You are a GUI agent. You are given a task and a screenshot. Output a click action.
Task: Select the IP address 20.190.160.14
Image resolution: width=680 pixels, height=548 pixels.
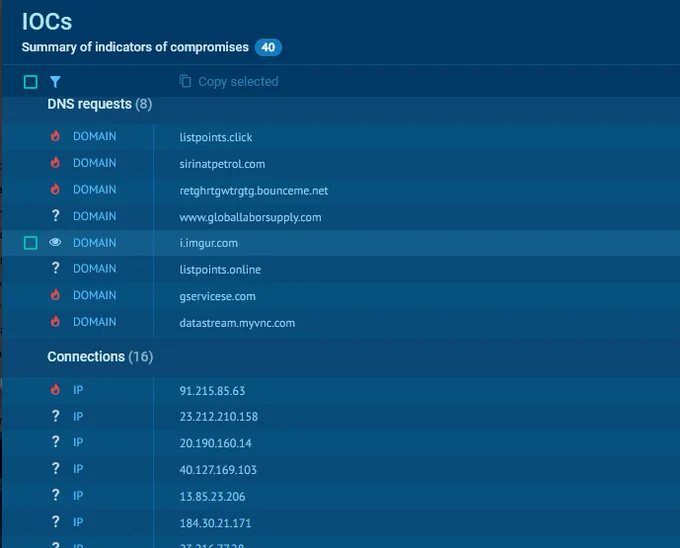coord(216,443)
